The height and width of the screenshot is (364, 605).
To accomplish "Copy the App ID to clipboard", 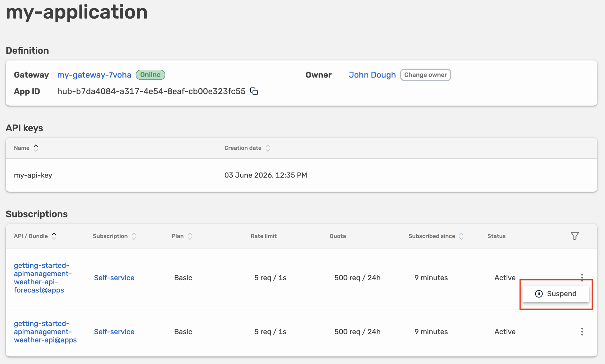I will click(x=254, y=91).
